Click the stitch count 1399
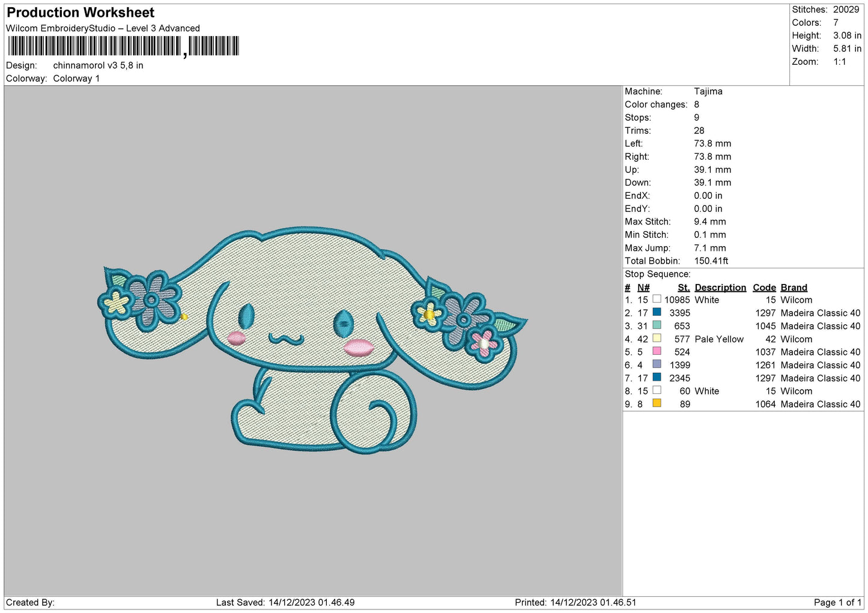The width and height of the screenshot is (868, 613). (x=680, y=365)
